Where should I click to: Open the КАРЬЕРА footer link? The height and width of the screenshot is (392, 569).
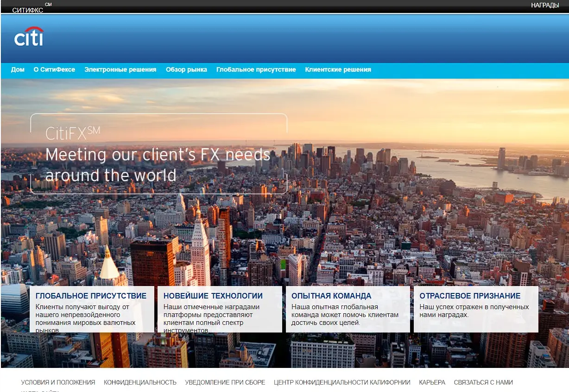pos(432,383)
